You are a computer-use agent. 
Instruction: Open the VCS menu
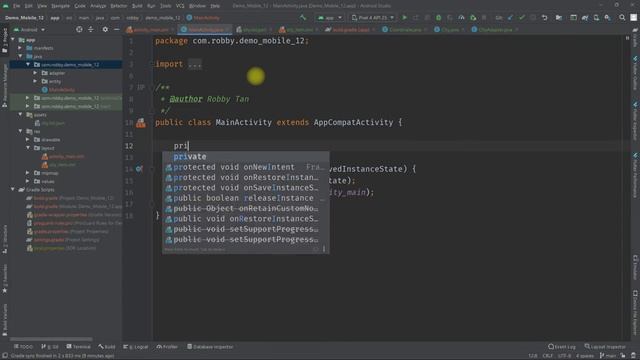pos(180,6)
